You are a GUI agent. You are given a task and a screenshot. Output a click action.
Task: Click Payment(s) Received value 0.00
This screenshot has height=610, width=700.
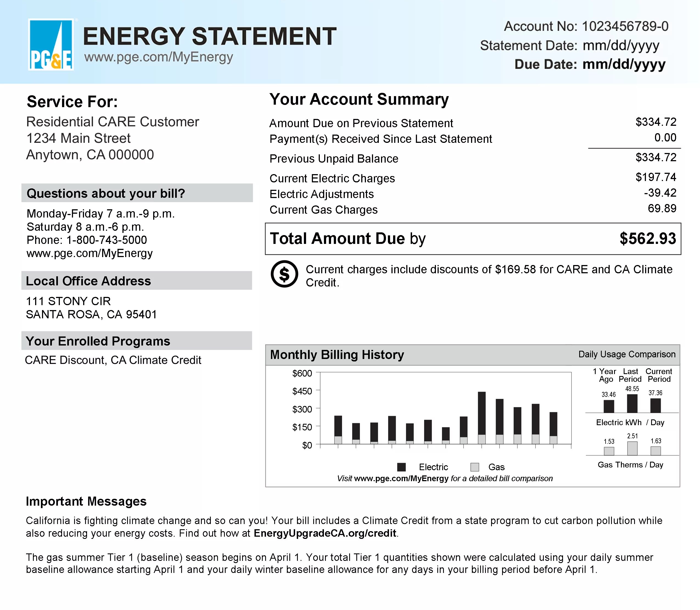coord(666,138)
